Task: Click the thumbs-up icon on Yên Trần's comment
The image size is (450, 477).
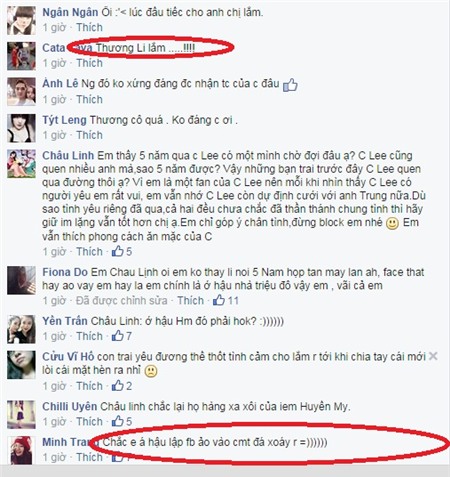Action: [117, 336]
